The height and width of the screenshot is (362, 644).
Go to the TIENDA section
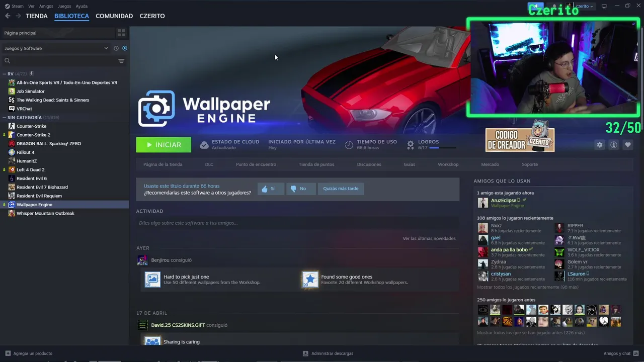(x=37, y=16)
